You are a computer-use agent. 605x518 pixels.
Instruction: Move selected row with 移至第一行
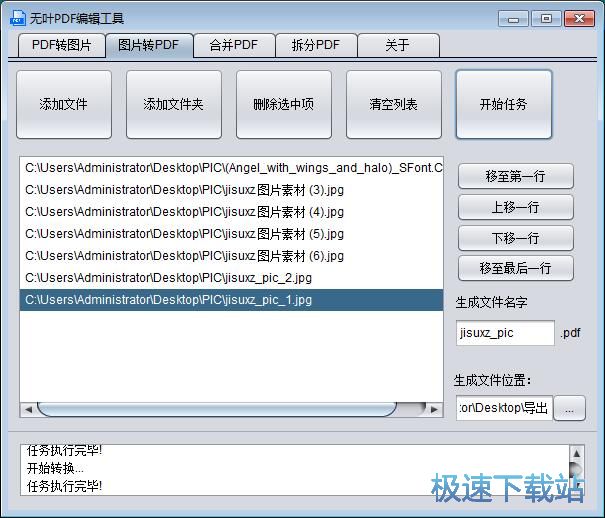(516, 176)
